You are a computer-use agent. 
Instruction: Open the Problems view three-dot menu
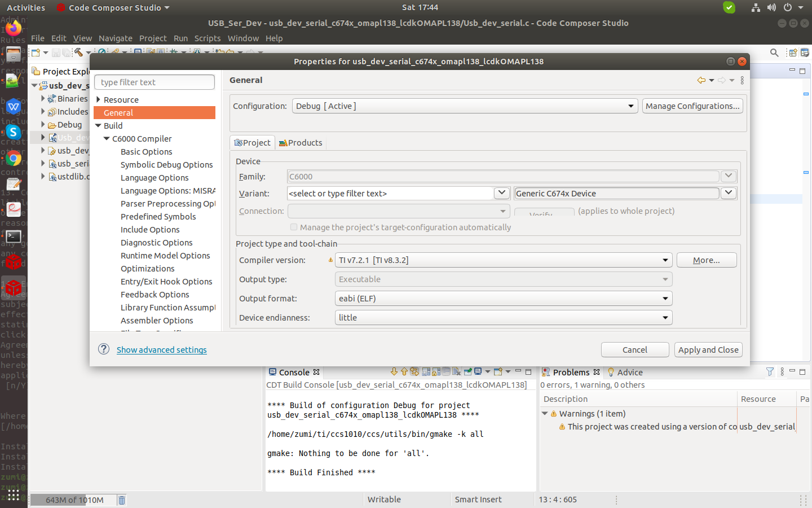782,371
